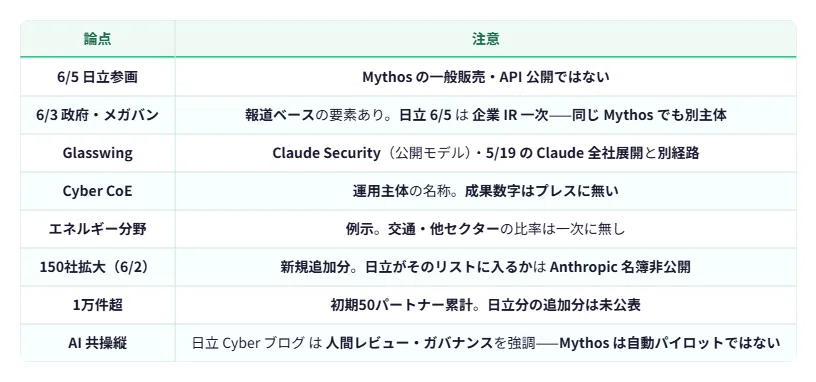Click the Cyber CoE cell
Viewport: 816px width, 382px height.
point(97,191)
